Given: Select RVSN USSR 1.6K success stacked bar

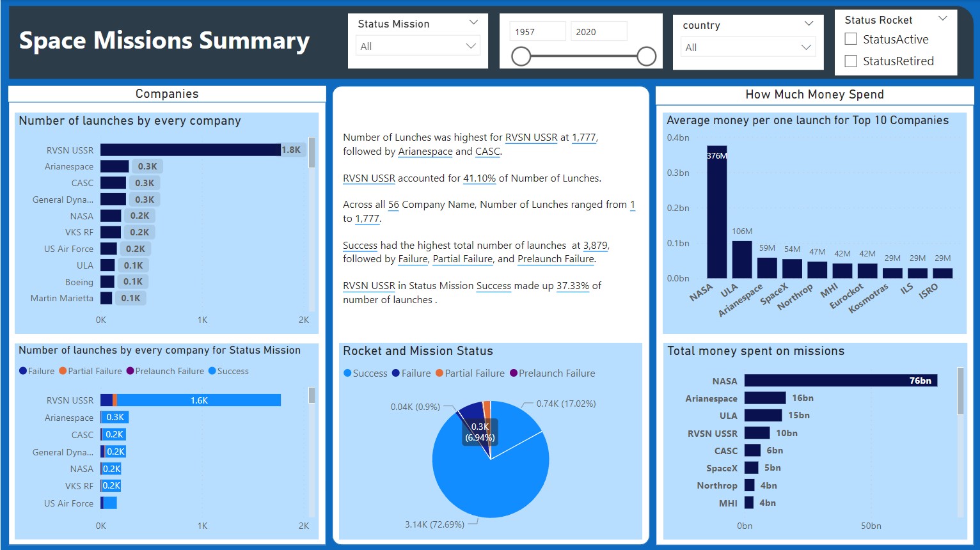Looking at the screenshot, I should 198,400.
